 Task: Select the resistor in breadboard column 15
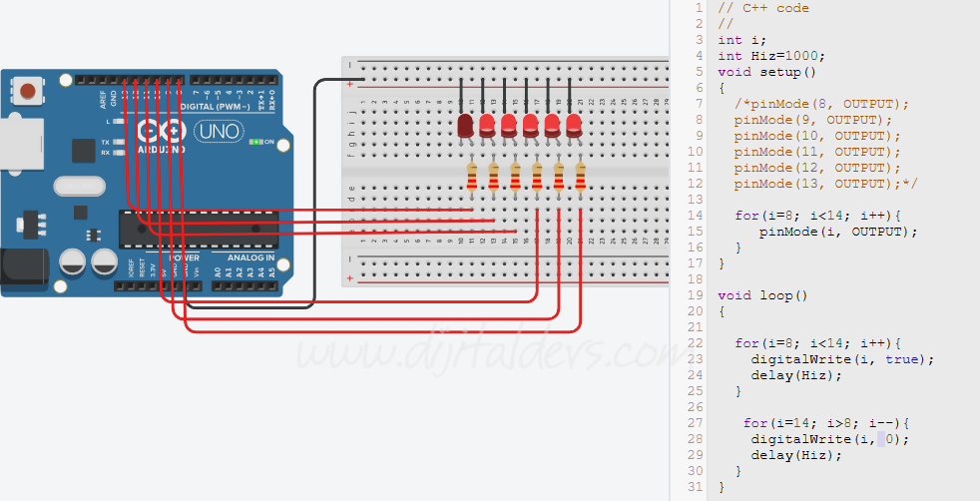pos(515,177)
